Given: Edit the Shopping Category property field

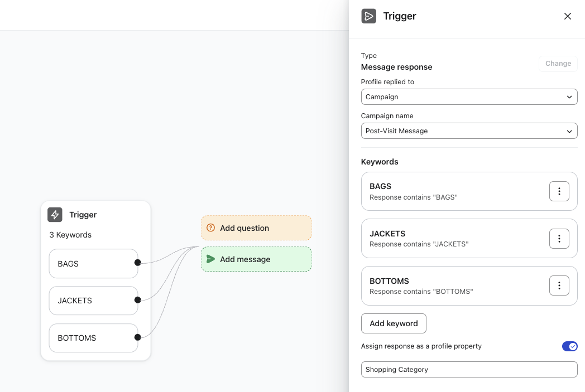Looking at the screenshot, I should tap(469, 369).
